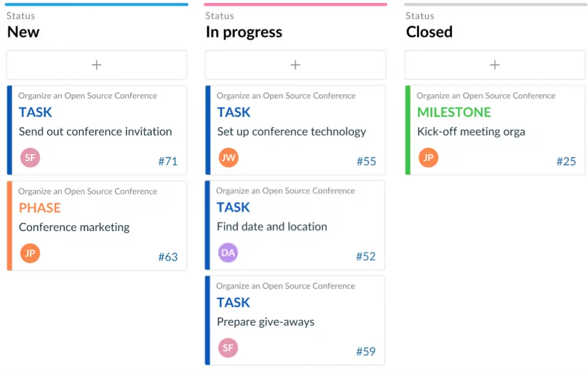Viewport: 588px width, 373px height.
Task: Click the SF avatar on card #71
Action: [30, 157]
